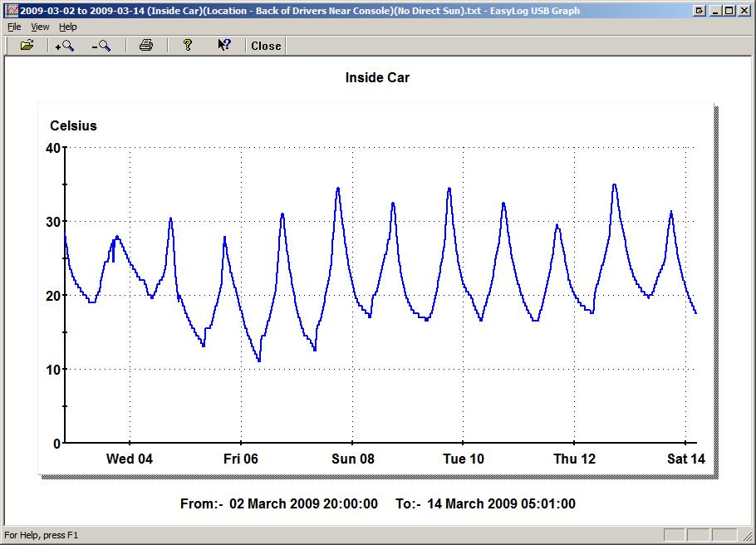The height and width of the screenshot is (545, 756).
Task: Click the 'Thu 12' date label
Action: (x=574, y=459)
